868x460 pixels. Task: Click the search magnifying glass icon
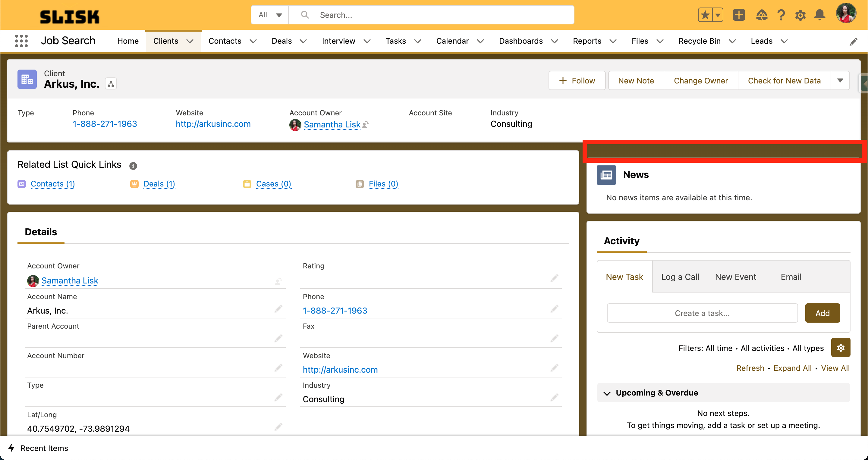[x=305, y=14]
